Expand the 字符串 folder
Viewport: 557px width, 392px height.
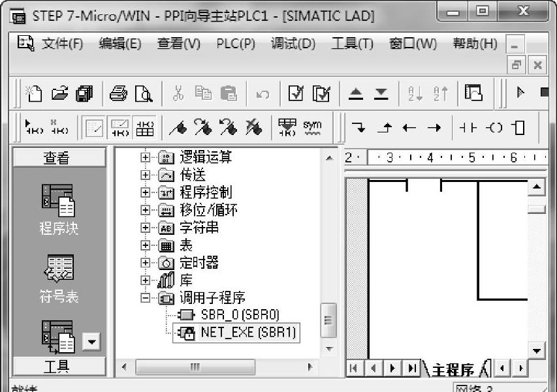[x=145, y=228]
